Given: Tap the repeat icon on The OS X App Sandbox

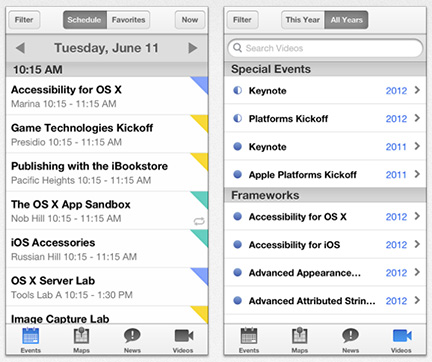Looking at the screenshot, I should 199,221.
